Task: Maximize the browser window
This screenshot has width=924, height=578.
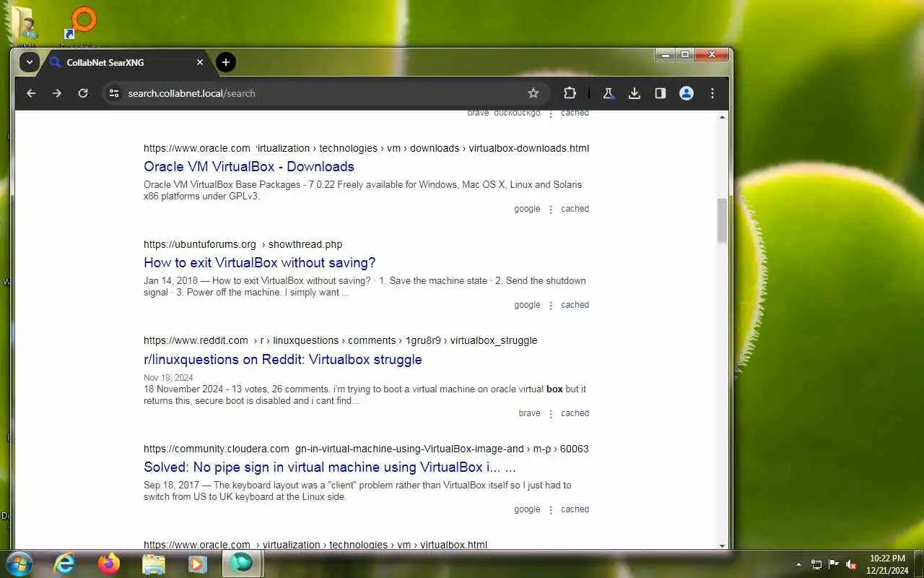Action: [685, 54]
